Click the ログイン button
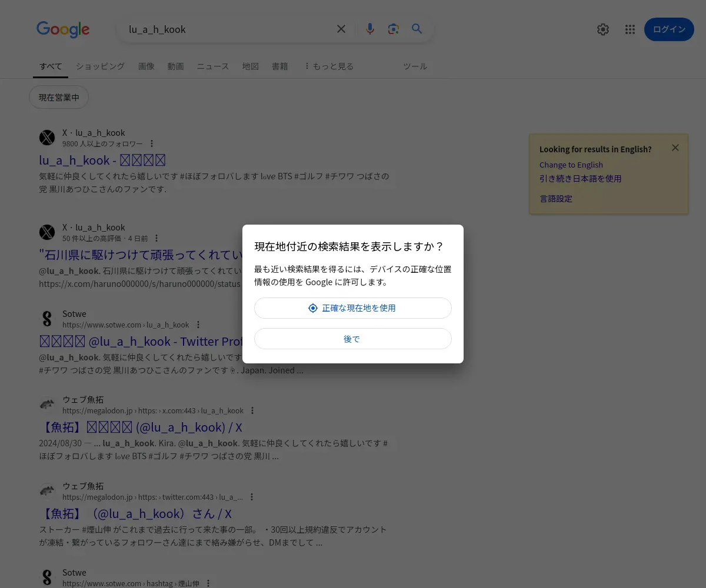 click(x=669, y=29)
